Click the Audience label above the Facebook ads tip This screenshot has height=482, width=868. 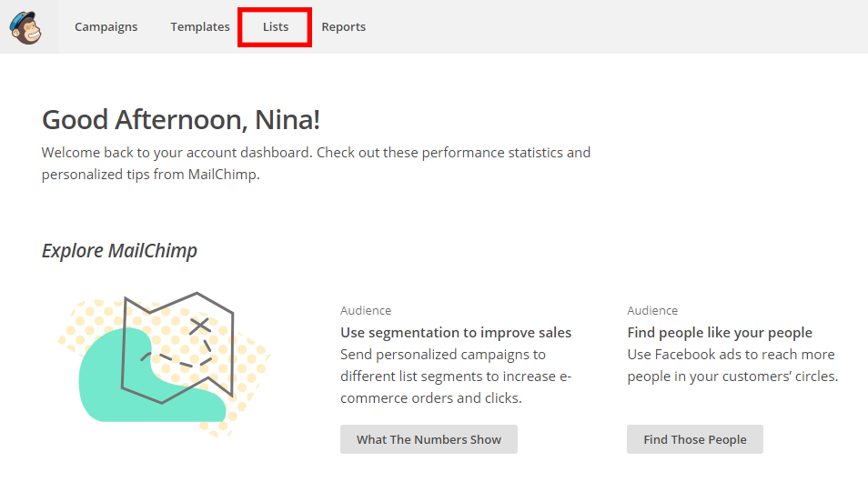(x=652, y=310)
